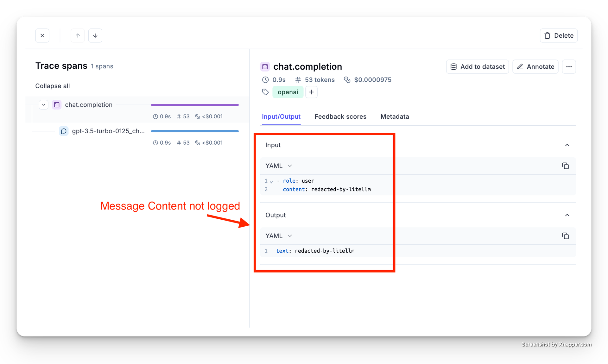The width and height of the screenshot is (608, 364).
Task: Go to next trace with down arrow
Action: (95, 35)
